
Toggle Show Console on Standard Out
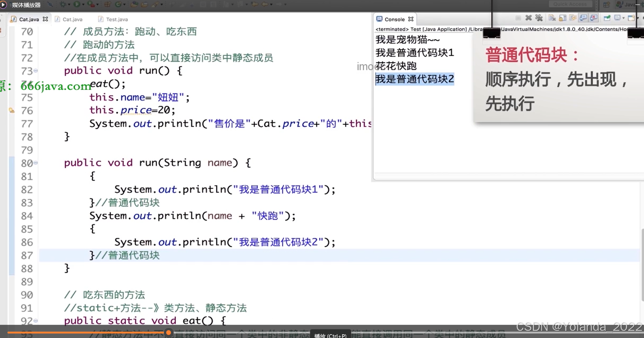pos(583,18)
